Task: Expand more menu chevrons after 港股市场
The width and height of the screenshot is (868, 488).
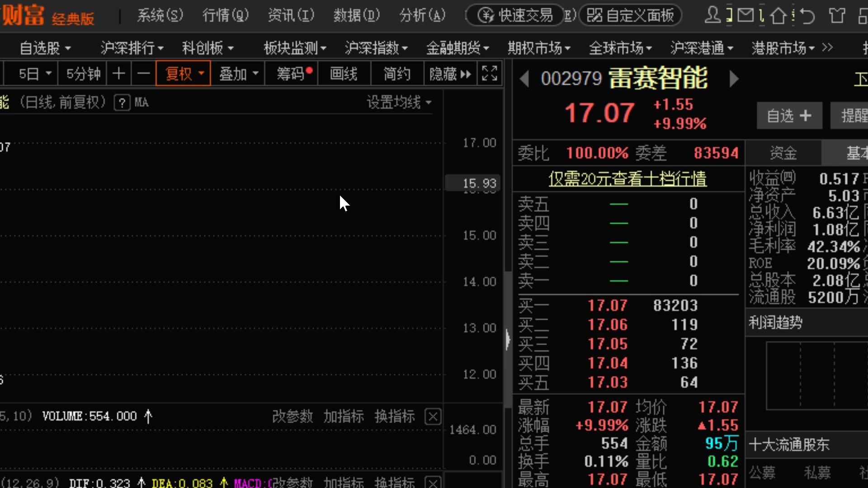Action: pos(827,47)
